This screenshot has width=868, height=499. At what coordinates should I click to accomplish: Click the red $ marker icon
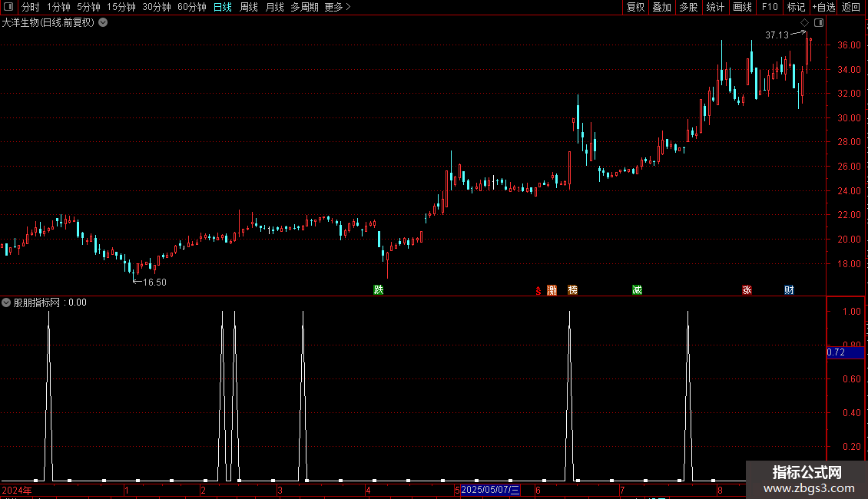(x=538, y=291)
